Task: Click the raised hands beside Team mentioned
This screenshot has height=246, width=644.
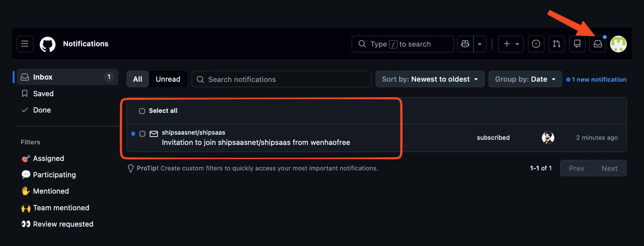Action: (26, 208)
